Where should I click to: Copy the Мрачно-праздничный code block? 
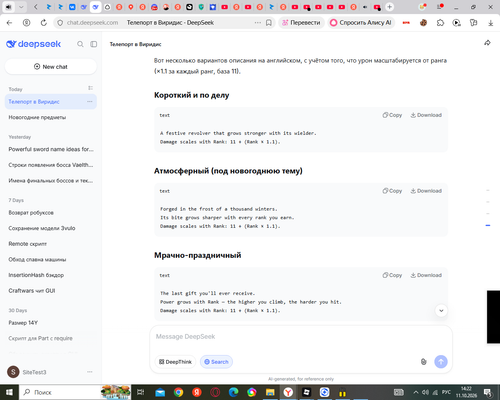392,275
